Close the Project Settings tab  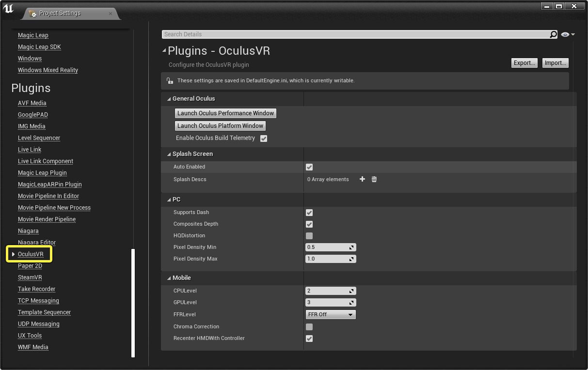pyautogui.click(x=111, y=13)
